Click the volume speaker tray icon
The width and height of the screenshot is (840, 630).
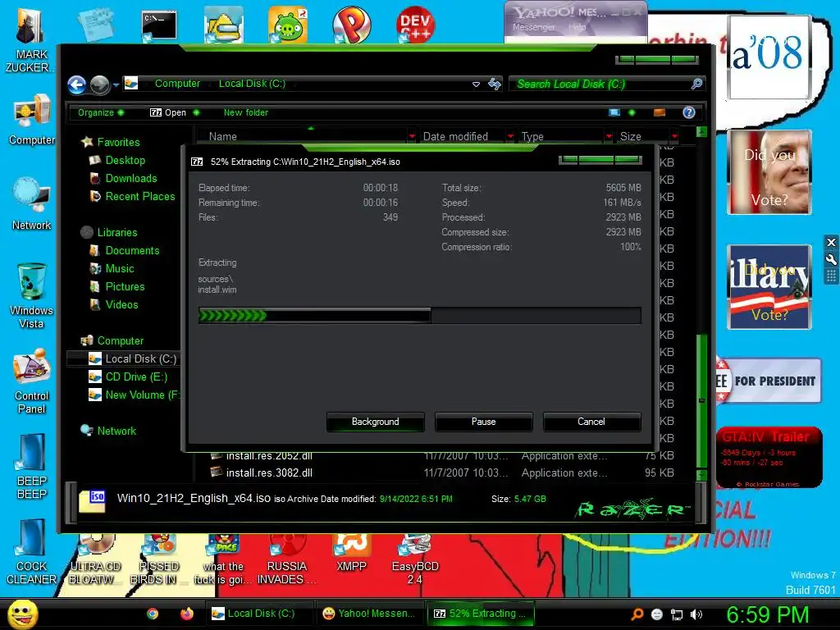[x=696, y=614]
